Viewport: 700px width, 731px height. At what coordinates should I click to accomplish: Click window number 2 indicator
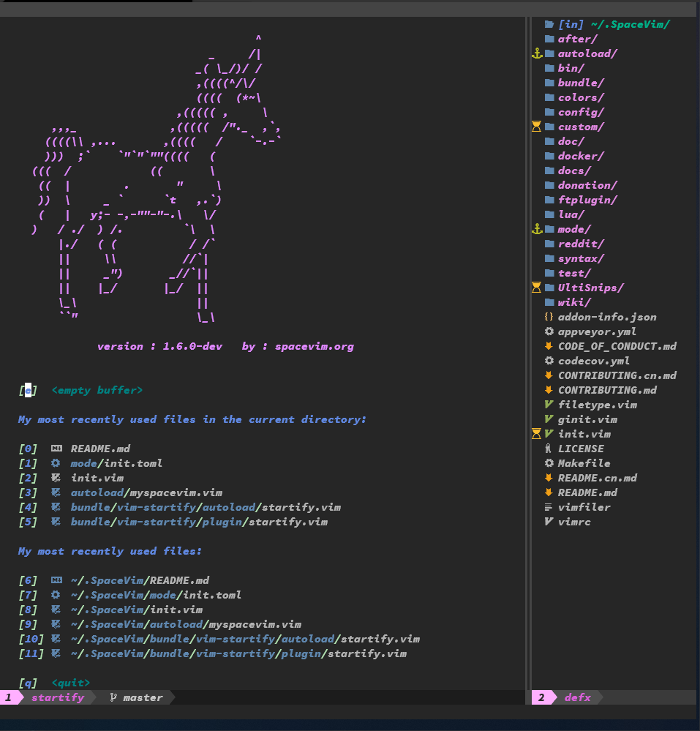click(x=541, y=697)
